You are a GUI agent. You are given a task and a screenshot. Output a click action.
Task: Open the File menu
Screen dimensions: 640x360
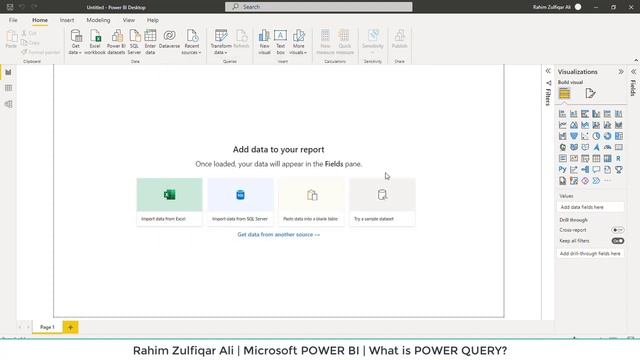tap(13, 20)
